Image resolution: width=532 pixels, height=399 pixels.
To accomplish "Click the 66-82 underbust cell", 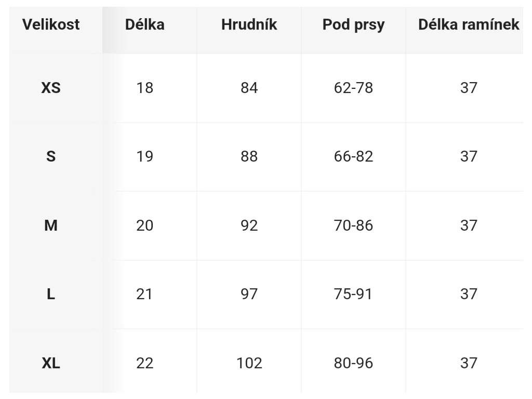I will tap(353, 156).
